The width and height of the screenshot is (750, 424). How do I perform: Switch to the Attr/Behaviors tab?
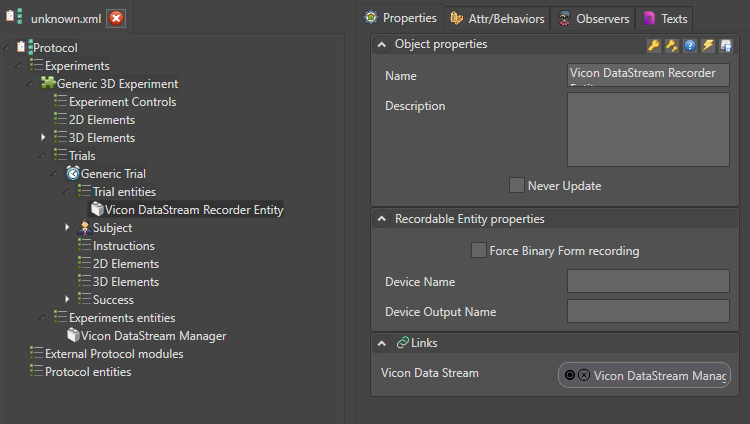click(498, 19)
